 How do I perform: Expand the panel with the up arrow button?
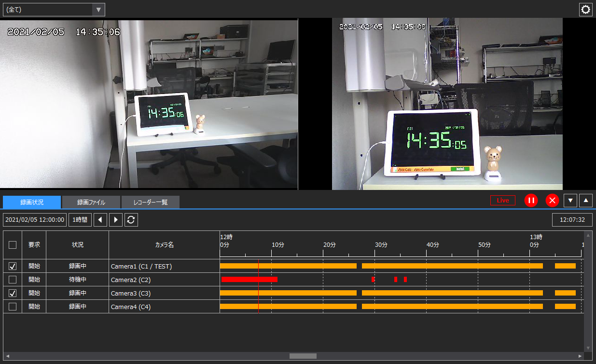click(585, 200)
